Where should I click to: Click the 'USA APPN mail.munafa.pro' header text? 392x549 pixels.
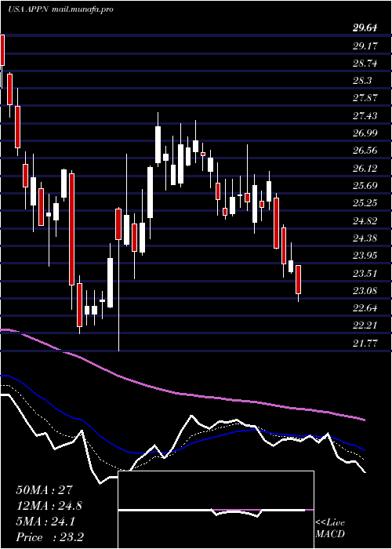point(60,9)
